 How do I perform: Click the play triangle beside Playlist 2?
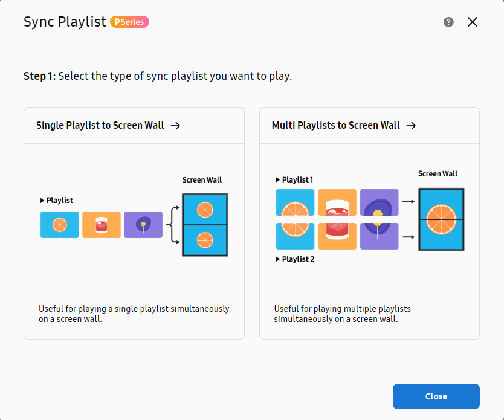(278, 259)
